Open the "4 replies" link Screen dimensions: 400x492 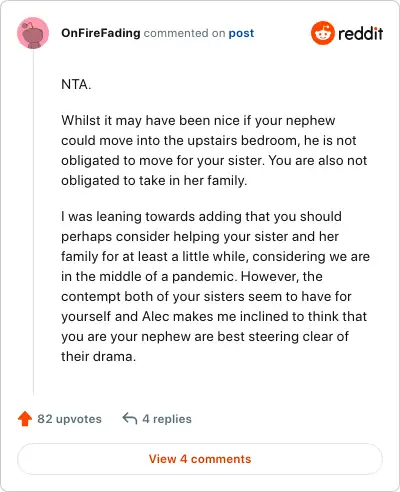167,419
